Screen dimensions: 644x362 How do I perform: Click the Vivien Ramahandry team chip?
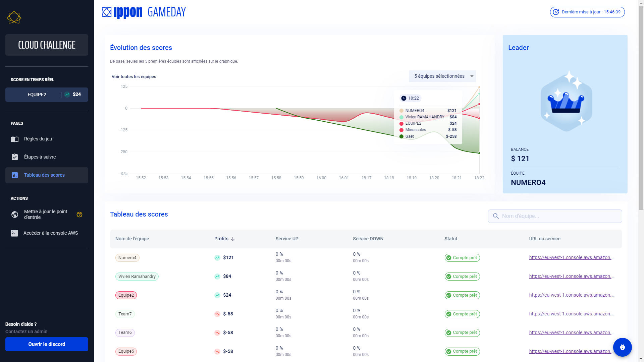click(137, 277)
